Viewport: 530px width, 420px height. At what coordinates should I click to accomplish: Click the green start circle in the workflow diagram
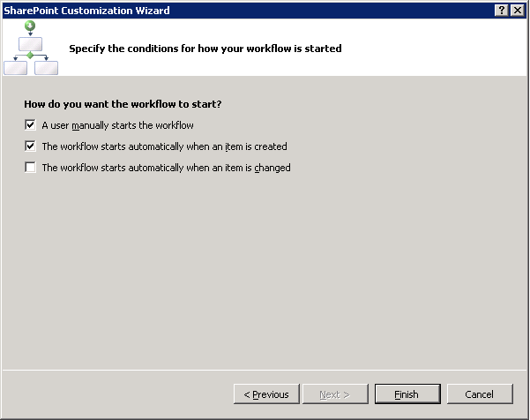(31, 26)
